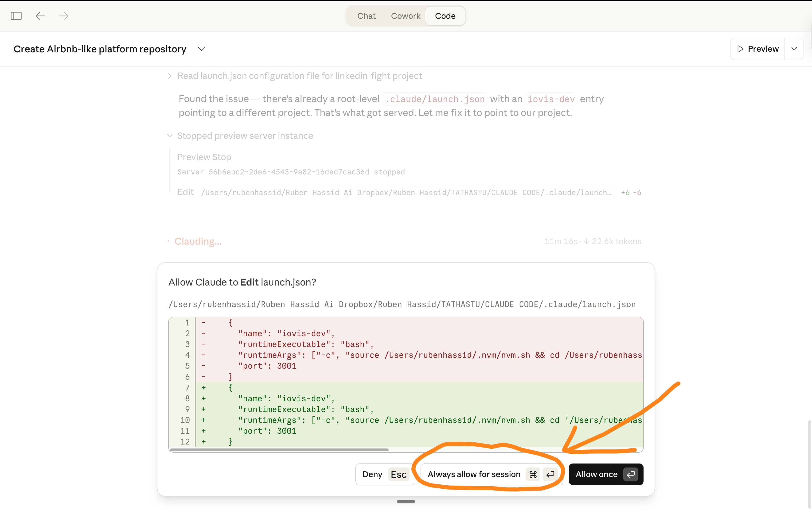Click the Command key icon on session button
The width and height of the screenshot is (812, 510).
pos(533,474)
